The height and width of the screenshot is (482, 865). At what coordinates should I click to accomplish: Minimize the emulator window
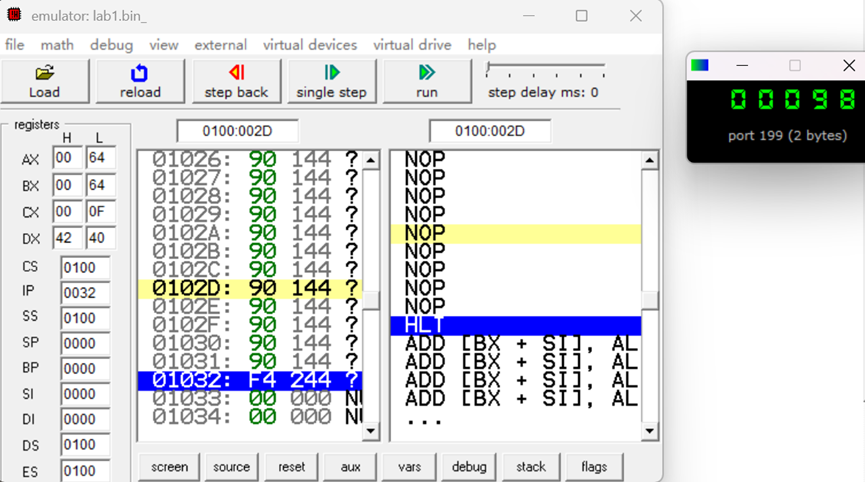click(528, 15)
